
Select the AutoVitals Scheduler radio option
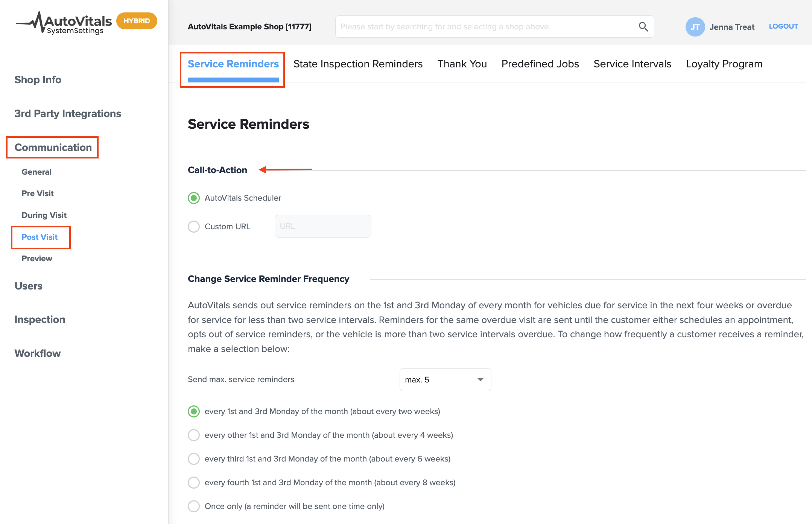[194, 198]
